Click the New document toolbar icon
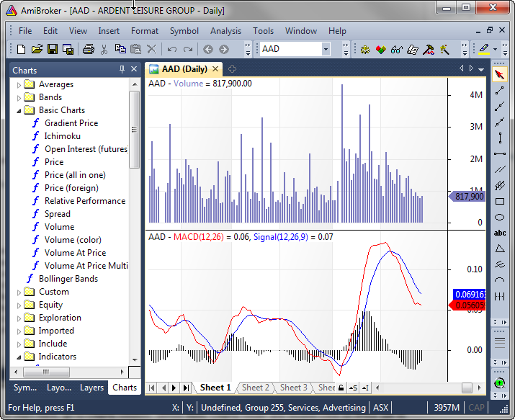Viewport: 515px width, 420px height. (22, 49)
